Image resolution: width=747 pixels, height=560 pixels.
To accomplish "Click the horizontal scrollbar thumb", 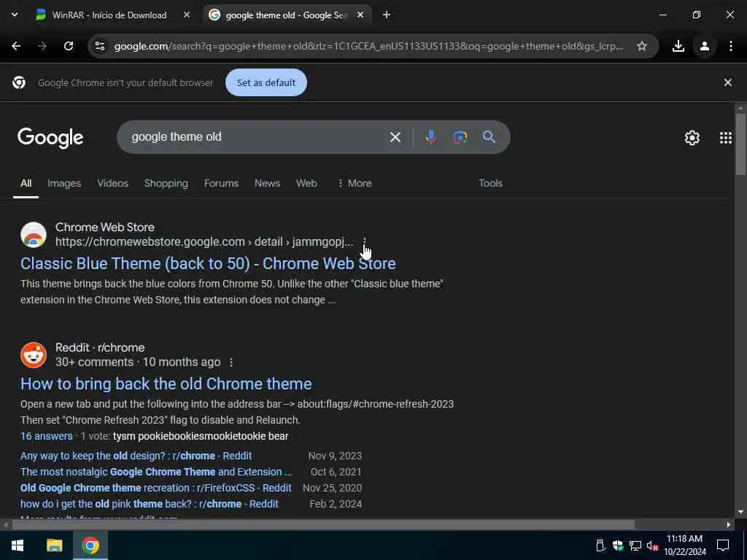I will [323, 525].
